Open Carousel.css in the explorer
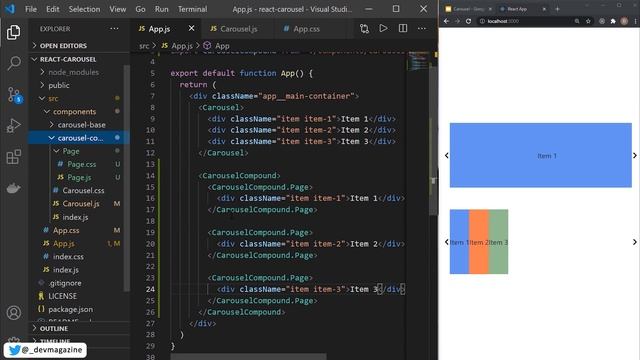 point(83,190)
